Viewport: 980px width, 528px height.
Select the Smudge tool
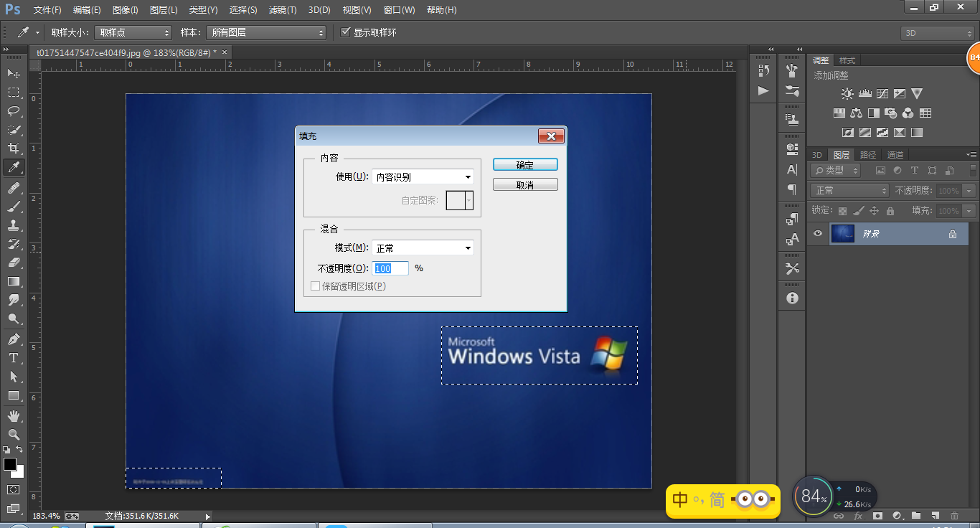click(x=14, y=300)
